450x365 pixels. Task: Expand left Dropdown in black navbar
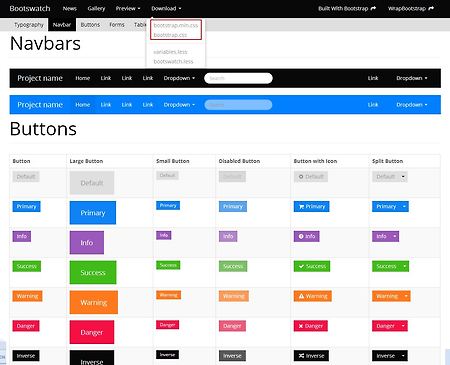coord(179,78)
